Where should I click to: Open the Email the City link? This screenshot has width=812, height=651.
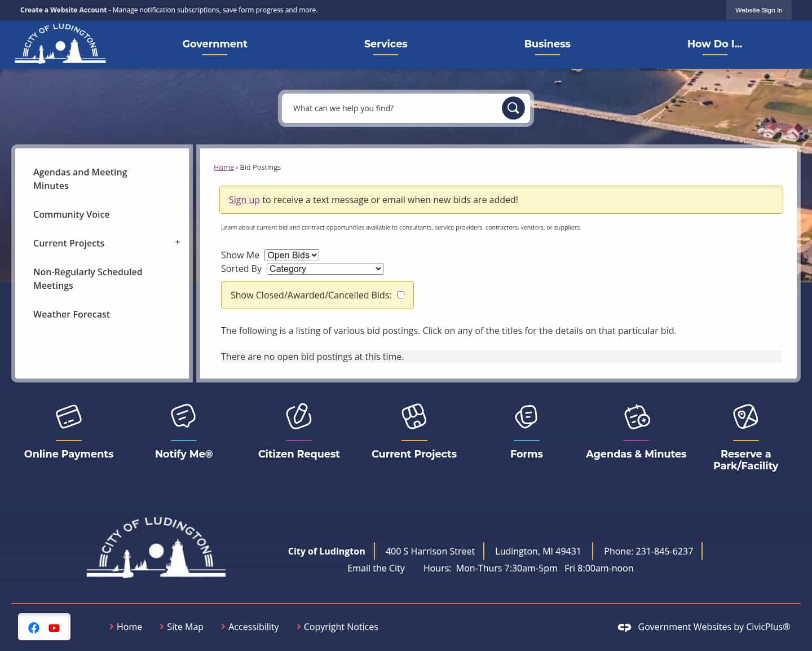tap(376, 568)
